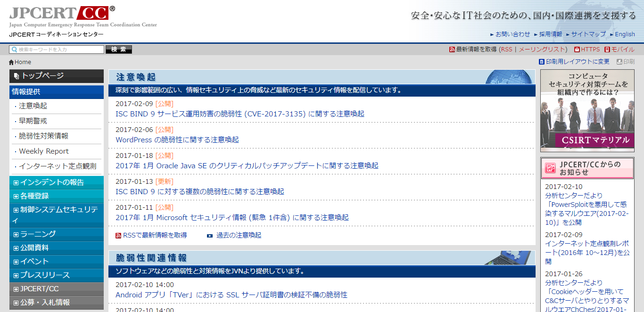Click the greyed 印刷 printer icon
This screenshot has height=312, width=644.
(x=619, y=62)
